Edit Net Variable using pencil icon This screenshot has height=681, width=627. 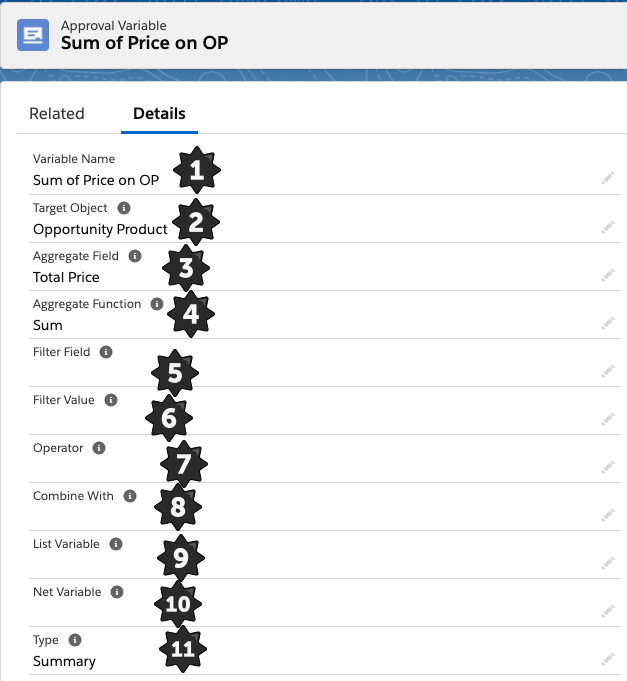pos(607,611)
